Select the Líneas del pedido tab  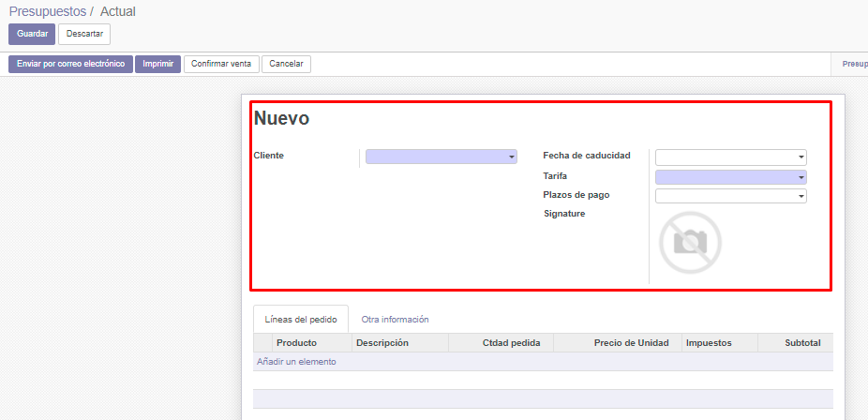coord(301,320)
